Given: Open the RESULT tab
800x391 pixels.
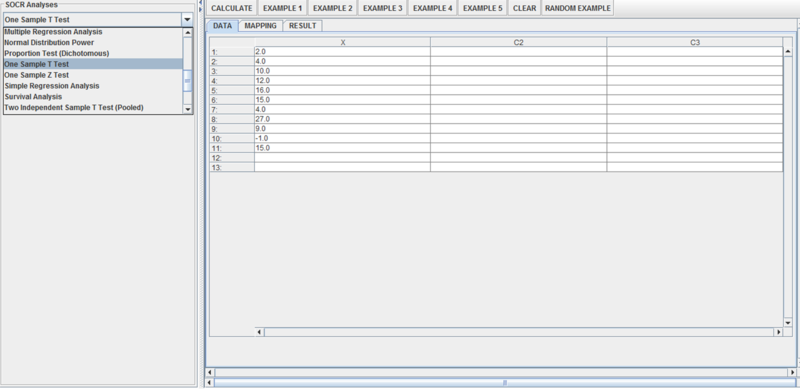Looking at the screenshot, I should coord(303,26).
